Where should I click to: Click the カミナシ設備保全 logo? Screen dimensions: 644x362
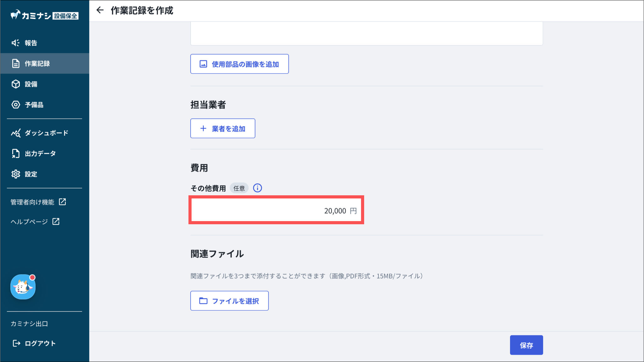(x=44, y=15)
